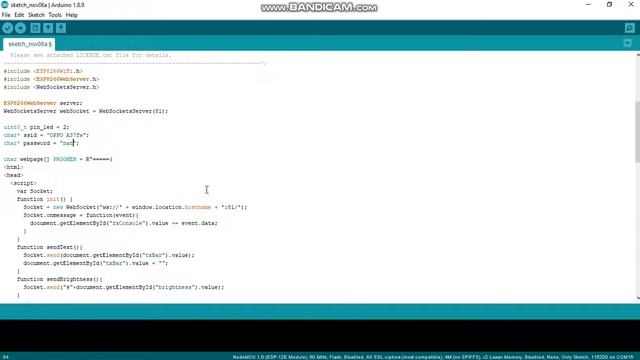
Task: Open the tab options dropdown arrow
Action: 628,43
